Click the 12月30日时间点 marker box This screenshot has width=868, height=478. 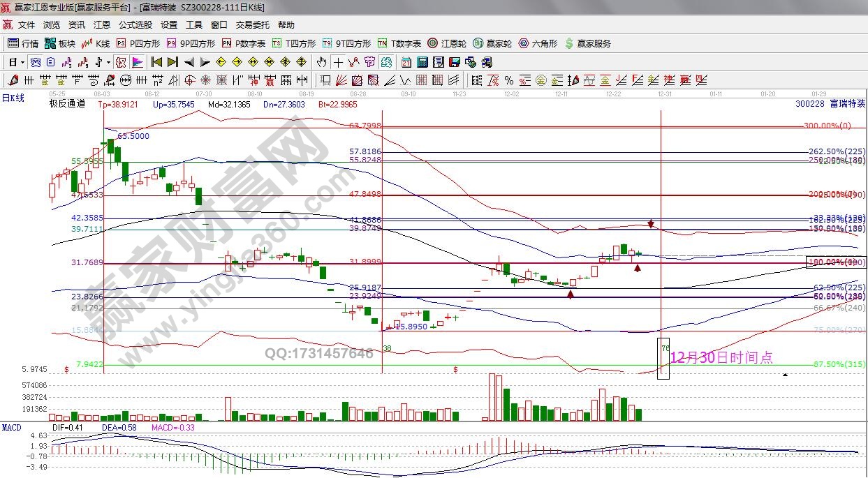coord(663,358)
